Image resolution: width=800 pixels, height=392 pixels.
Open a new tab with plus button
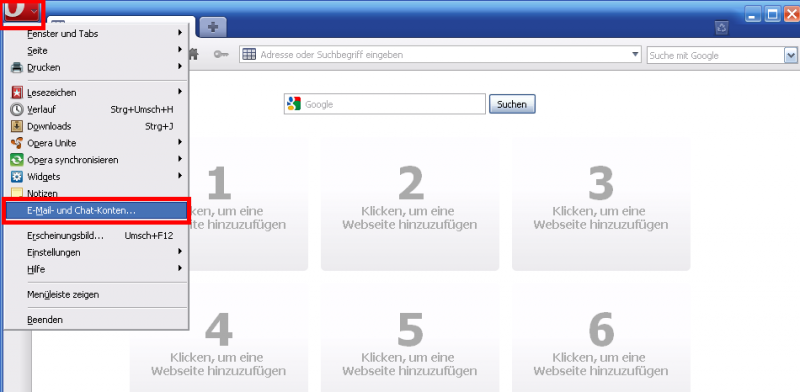click(213, 27)
